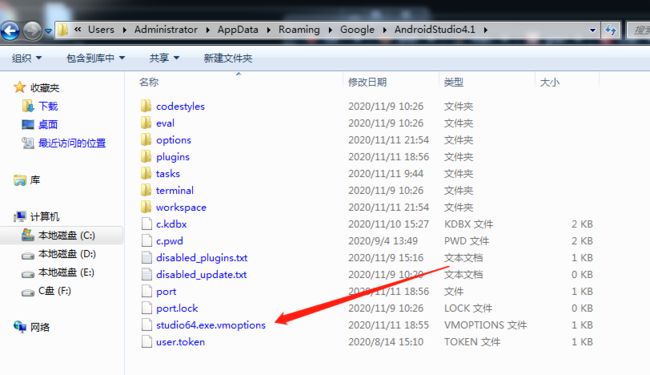Select 库 in navigation pane
Viewport: 650px width, 375px height.
[x=35, y=180]
